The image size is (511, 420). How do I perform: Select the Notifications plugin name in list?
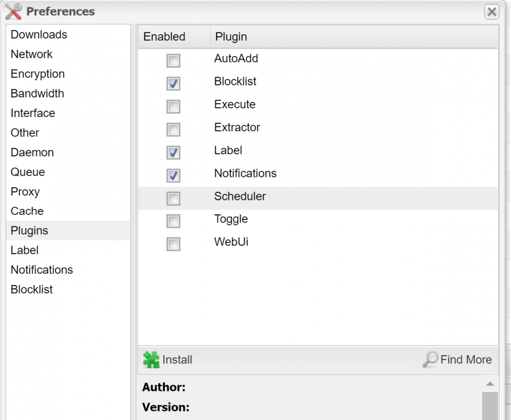(245, 174)
